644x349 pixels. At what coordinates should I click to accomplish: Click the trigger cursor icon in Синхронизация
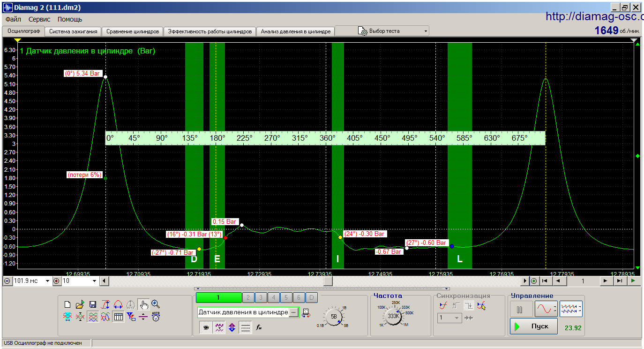point(481,305)
